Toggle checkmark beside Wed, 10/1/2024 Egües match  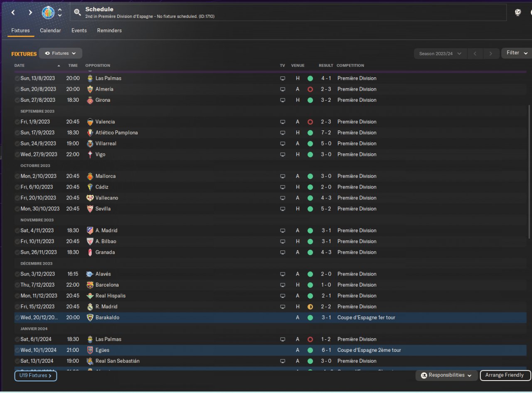(17, 350)
